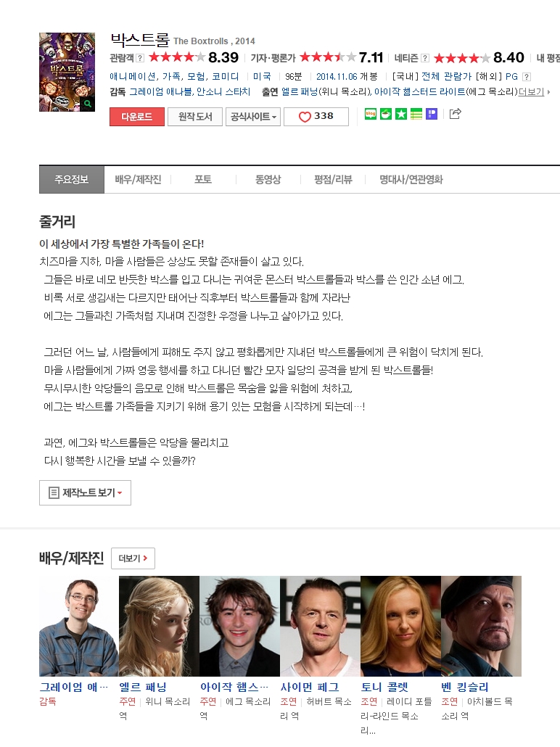Expand 제작노트 보기 section
The height and width of the screenshot is (747, 560).
[x=86, y=492]
